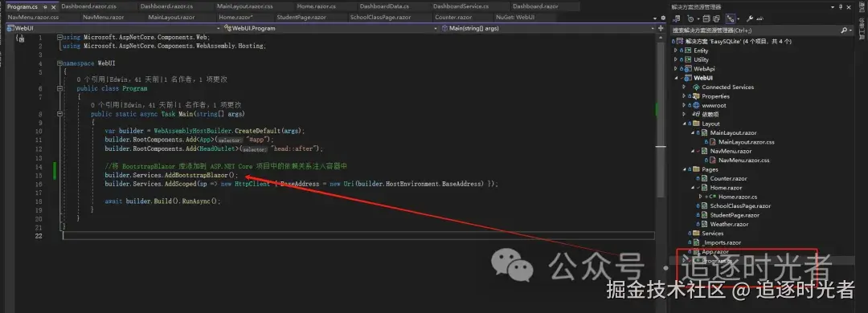Pin the Solution Explorer panel with the pushpin icon
Screen dimensions: 868x313
841,7
